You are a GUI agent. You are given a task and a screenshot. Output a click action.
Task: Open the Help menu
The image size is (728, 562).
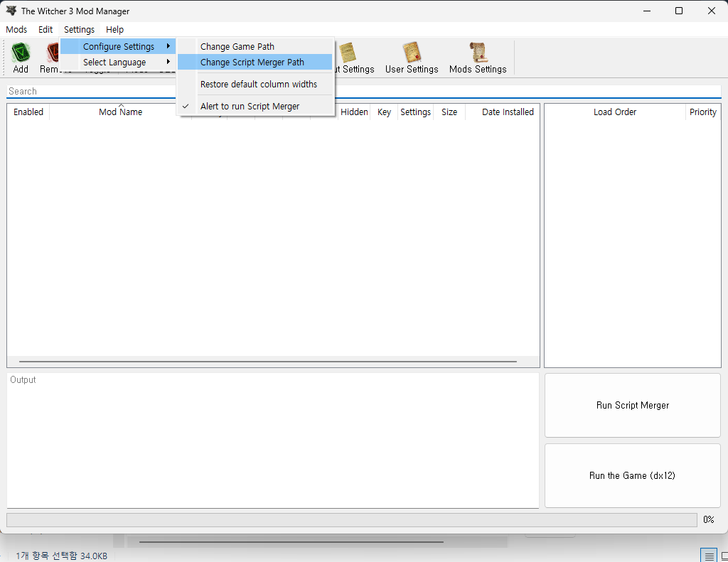coord(114,30)
